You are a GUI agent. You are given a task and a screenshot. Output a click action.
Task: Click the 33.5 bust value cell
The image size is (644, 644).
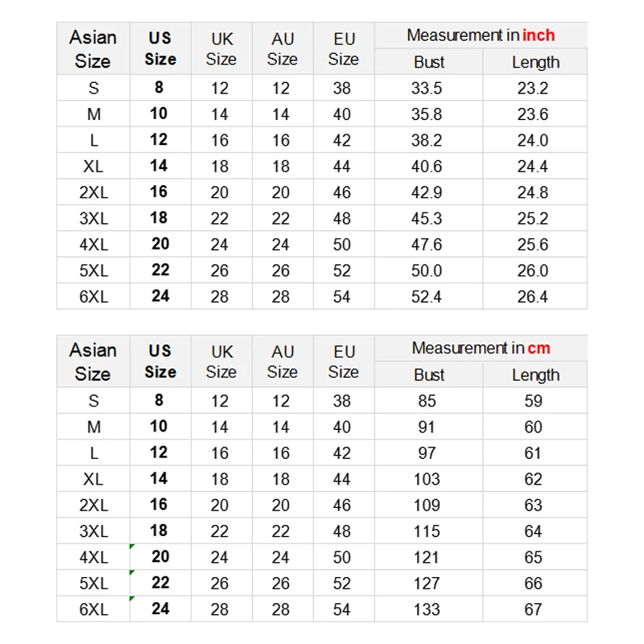(427, 89)
